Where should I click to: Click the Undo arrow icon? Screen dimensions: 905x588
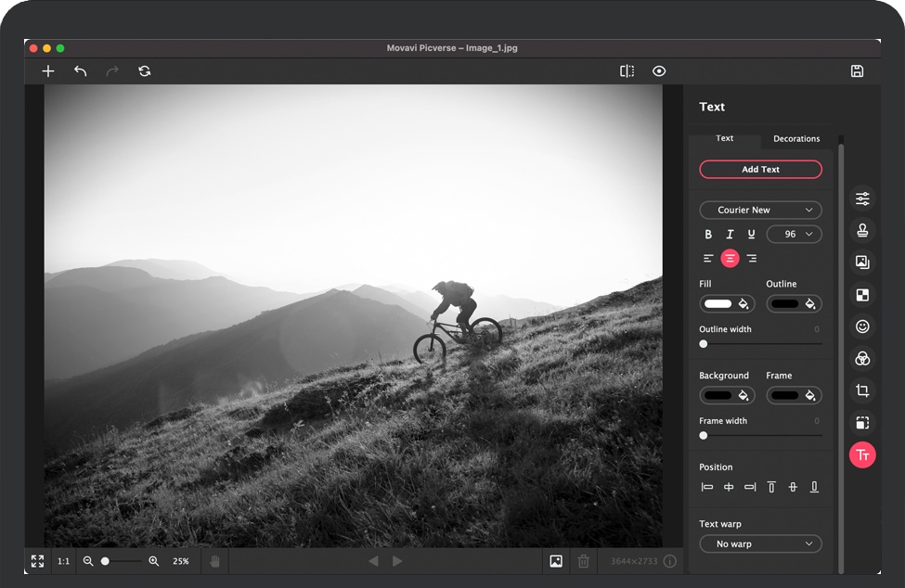pos(81,71)
